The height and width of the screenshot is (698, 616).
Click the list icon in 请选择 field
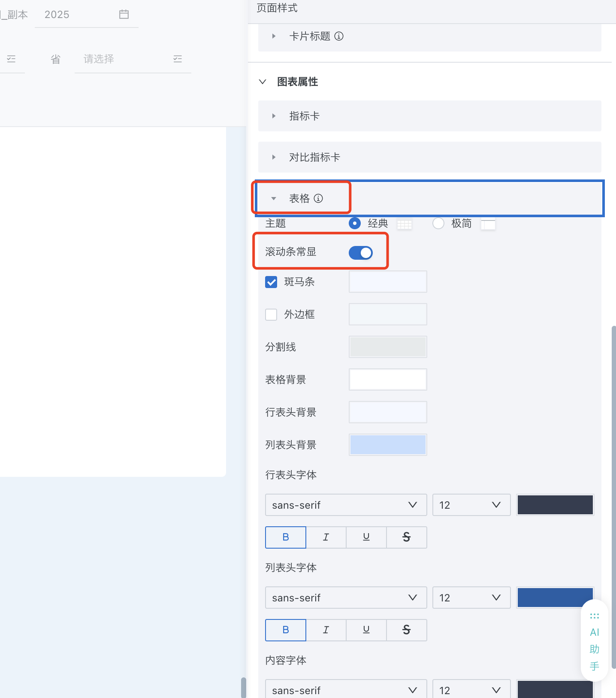pos(178,59)
